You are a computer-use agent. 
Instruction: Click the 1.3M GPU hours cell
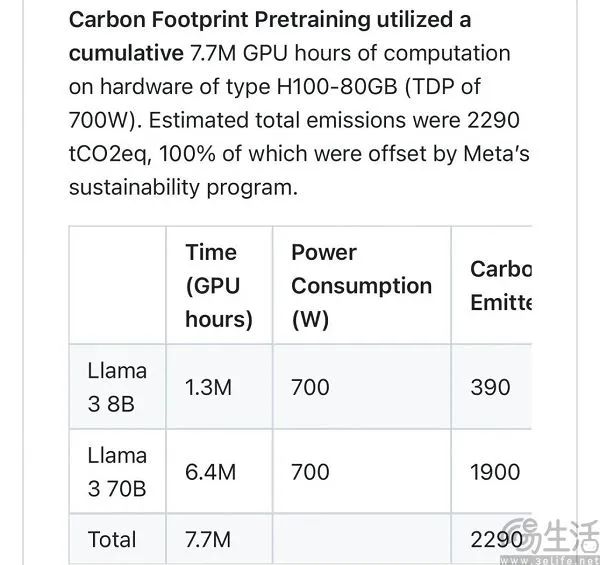point(210,387)
